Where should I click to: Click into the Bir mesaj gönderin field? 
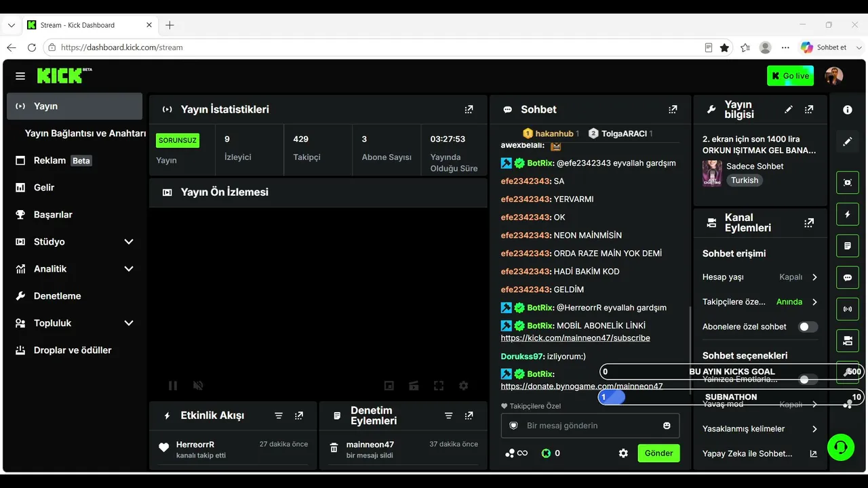(x=590, y=426)
